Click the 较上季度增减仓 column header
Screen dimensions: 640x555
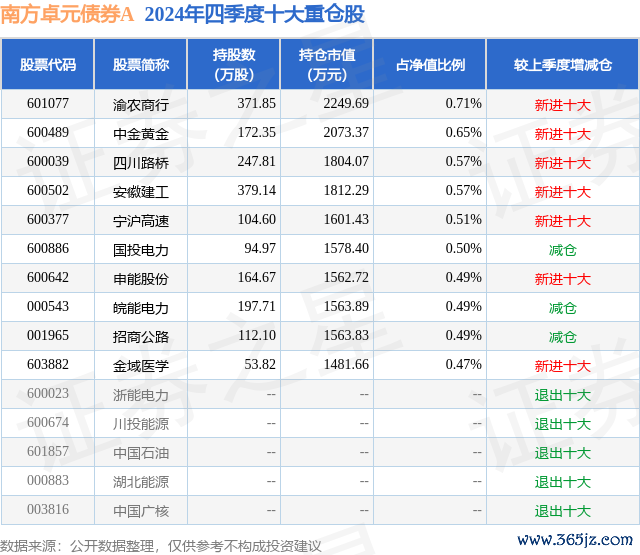(563, 64)
